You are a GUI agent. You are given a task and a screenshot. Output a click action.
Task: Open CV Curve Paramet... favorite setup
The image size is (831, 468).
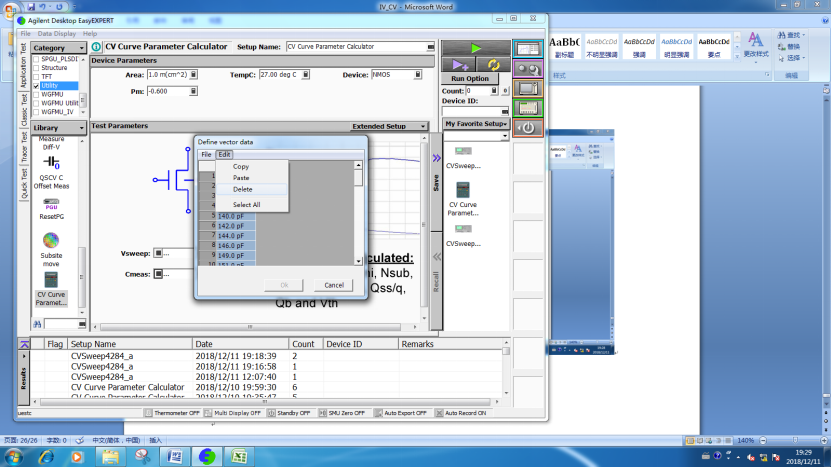pos(463,199)
